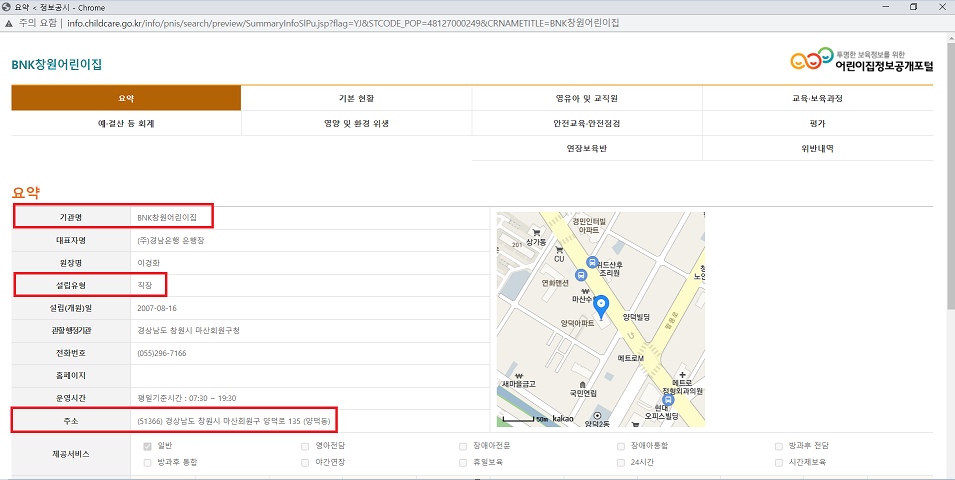This screenshot has height=480, width=955.
Task: Open the 예·결산 등 회계 tab
Action: pyautogui.click(x=126, y=123)
